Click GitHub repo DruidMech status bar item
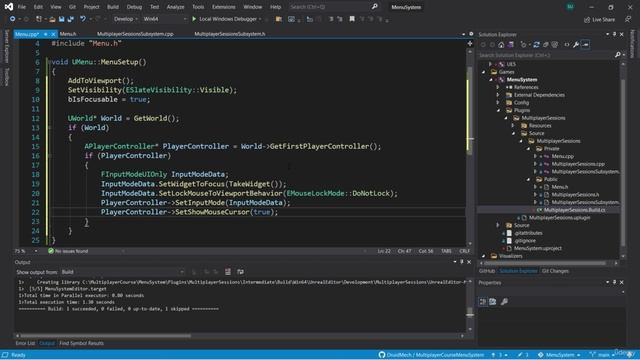The height and width of the screenshot is (360, 640). (431, 355)
